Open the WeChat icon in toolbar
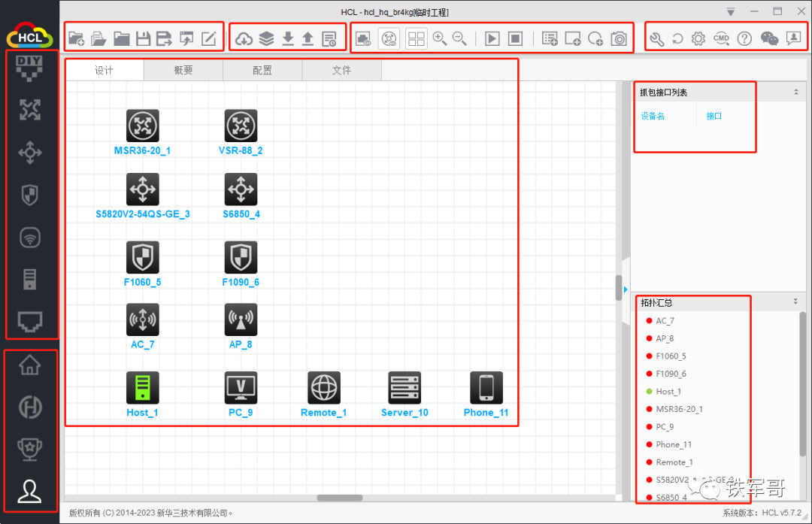 click(769, 39)
